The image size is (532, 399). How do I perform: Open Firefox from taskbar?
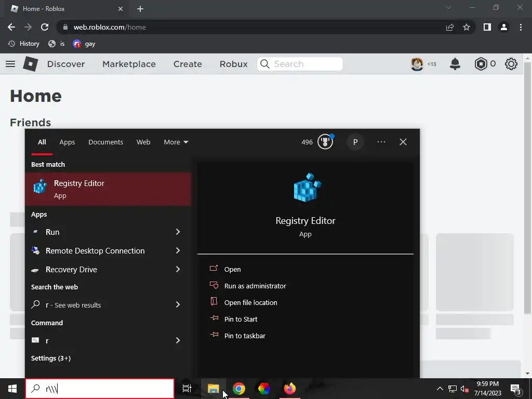click(289, 389)
